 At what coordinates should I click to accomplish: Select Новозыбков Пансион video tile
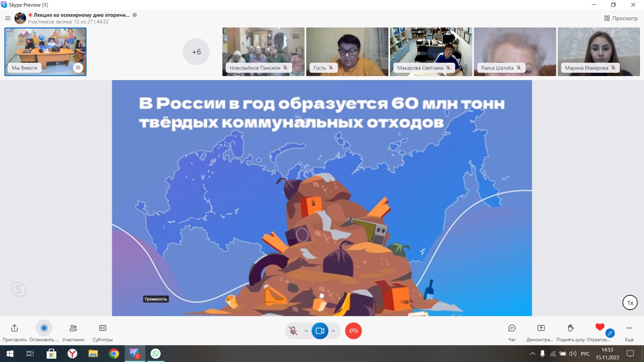[263, 51]
